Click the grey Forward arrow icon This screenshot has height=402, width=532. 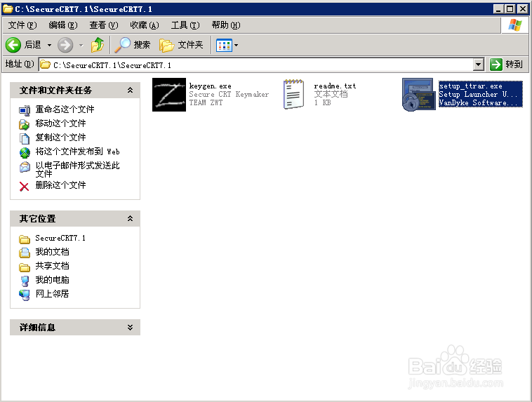point(65,45)
